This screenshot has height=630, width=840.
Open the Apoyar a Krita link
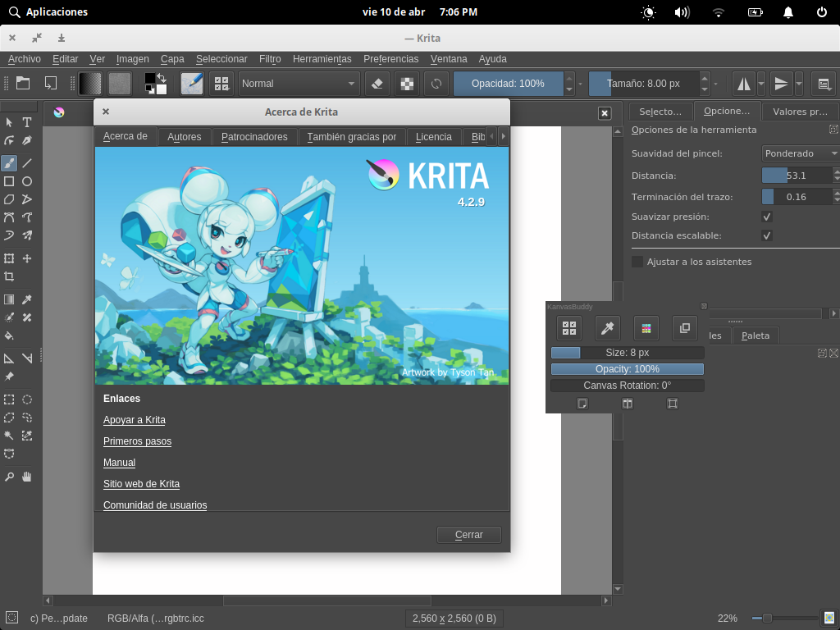point(135,420)
